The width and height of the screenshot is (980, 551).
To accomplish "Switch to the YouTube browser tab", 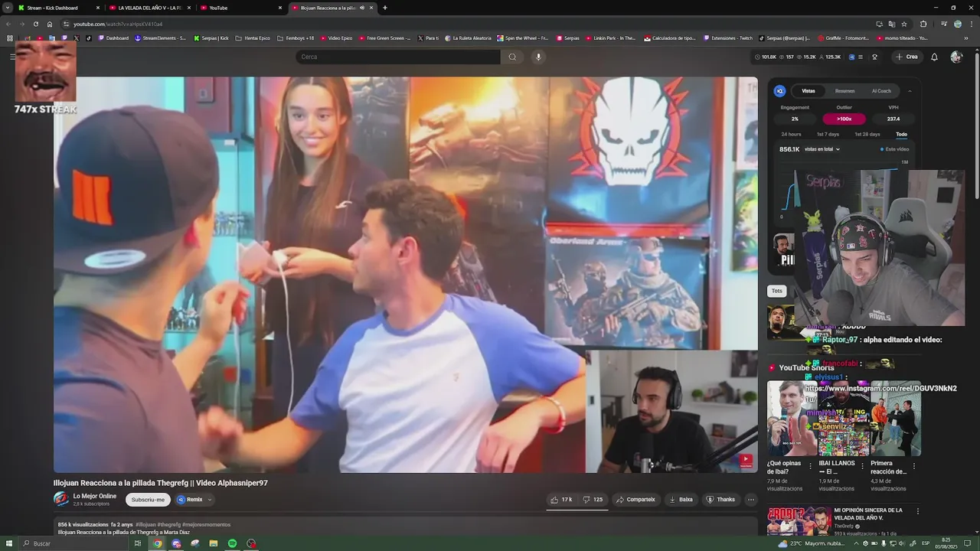I will [240, 8].
